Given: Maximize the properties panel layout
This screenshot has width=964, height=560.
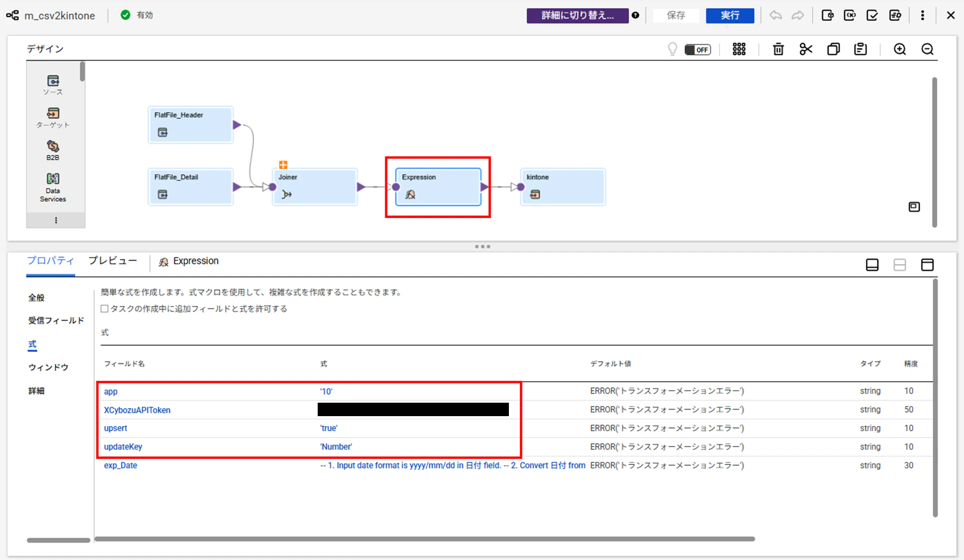Looking at the screenshot, I should [927, 265].
